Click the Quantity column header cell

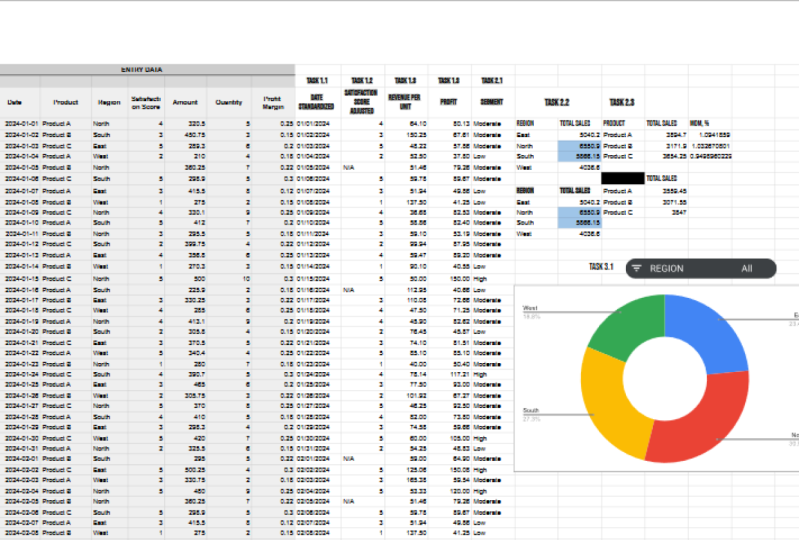click(229, 102)
